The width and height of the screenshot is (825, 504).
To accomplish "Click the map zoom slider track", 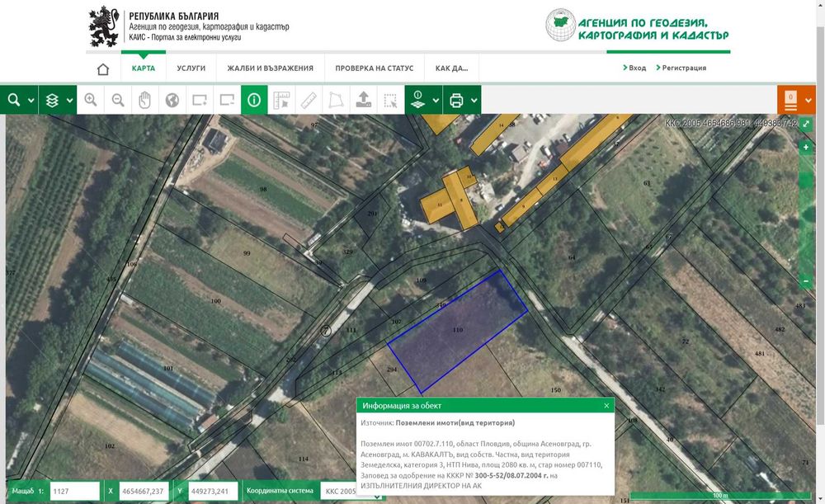I will 806,214.
